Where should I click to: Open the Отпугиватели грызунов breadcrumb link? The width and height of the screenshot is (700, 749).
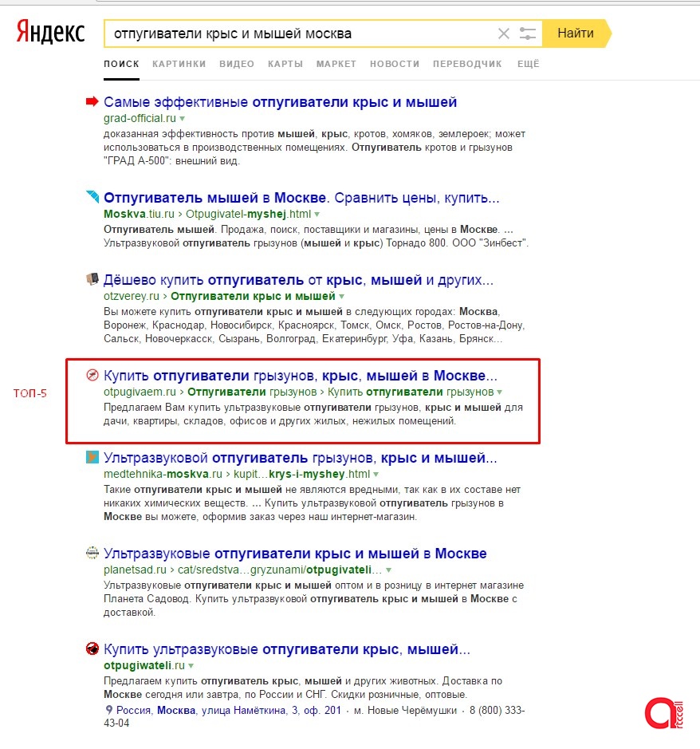(x=252, y=392)
